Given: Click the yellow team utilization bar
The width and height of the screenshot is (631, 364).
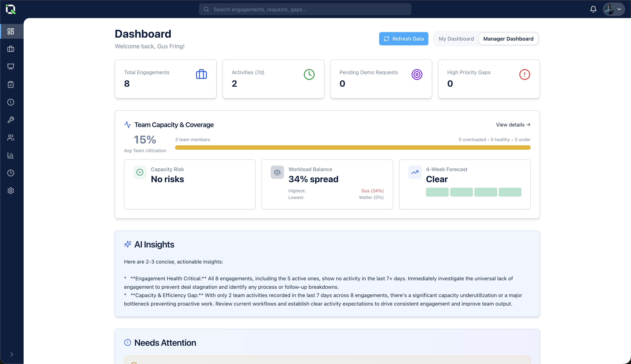Looking at the screenshot, I should point(353,148).
